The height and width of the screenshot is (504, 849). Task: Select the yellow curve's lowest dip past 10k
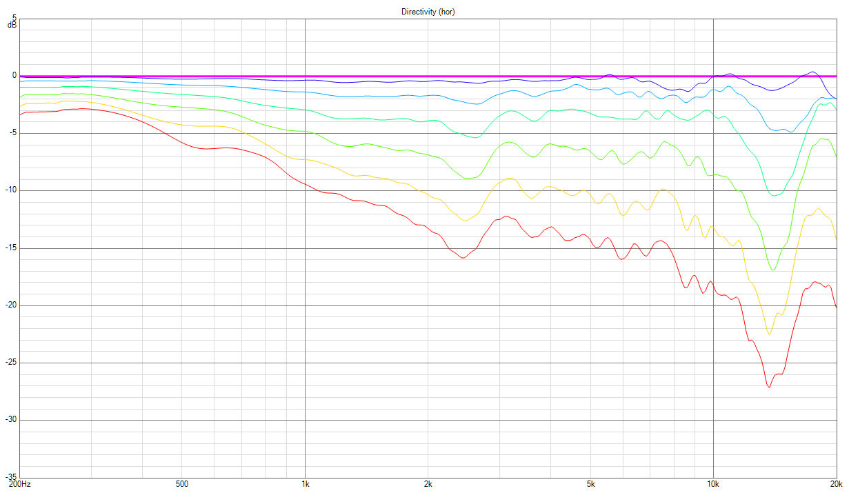click(x=770, y=334)
